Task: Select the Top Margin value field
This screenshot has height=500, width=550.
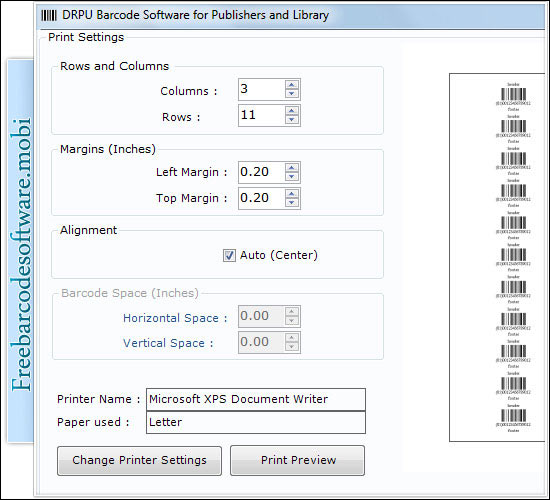Action: click(261, 198)
